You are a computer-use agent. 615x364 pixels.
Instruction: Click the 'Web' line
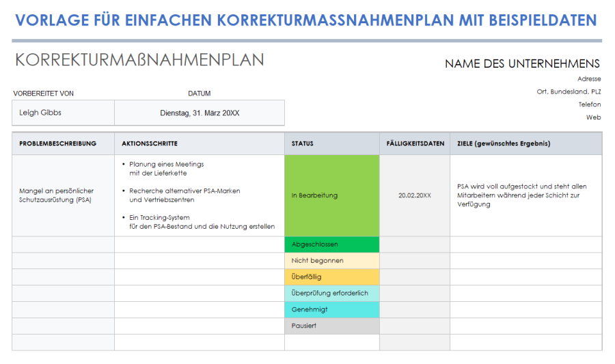593,117
